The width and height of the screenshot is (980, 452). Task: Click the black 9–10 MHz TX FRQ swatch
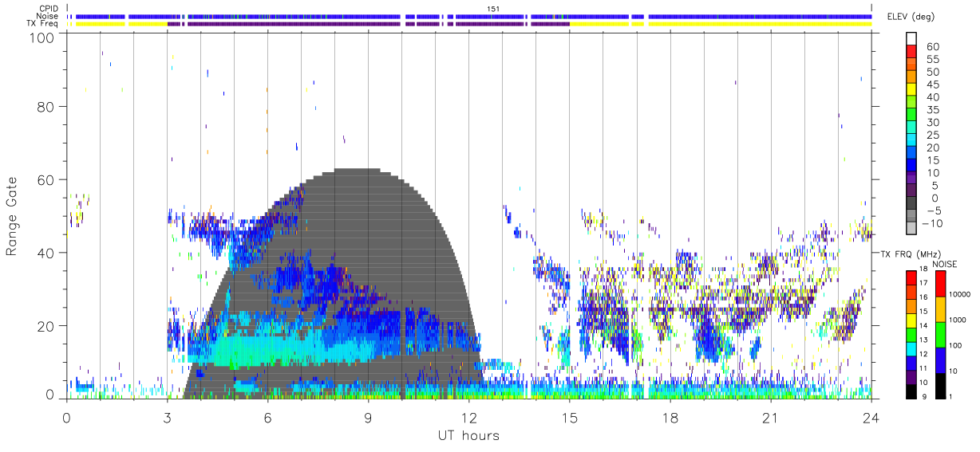tap(911, 391)
